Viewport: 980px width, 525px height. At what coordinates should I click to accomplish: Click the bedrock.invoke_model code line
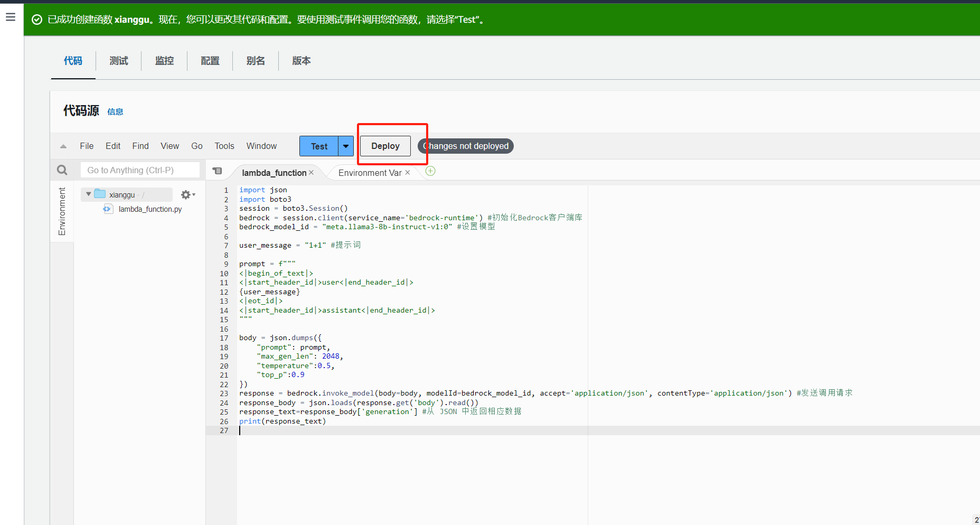coord(545,393)
